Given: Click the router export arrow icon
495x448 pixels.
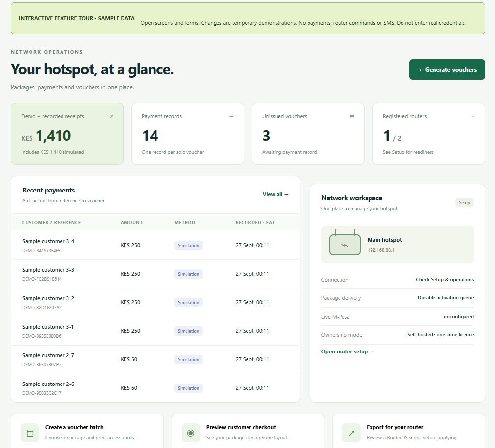Looking at the screenshot, I should point(351,433).
